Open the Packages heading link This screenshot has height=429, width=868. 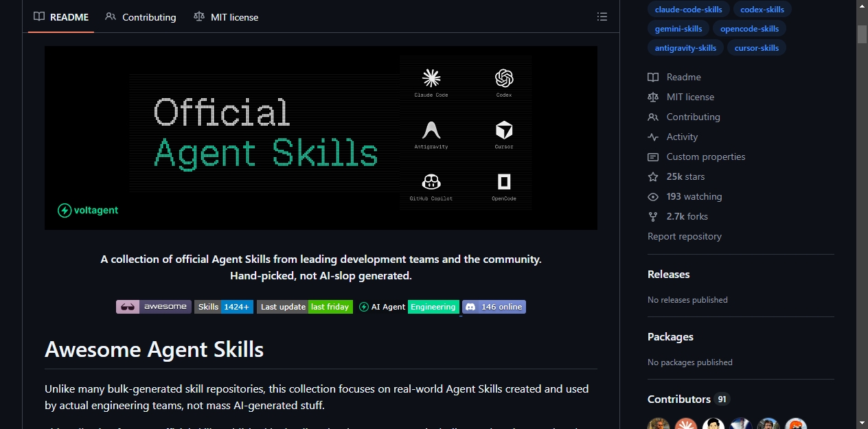pos(670,336)
